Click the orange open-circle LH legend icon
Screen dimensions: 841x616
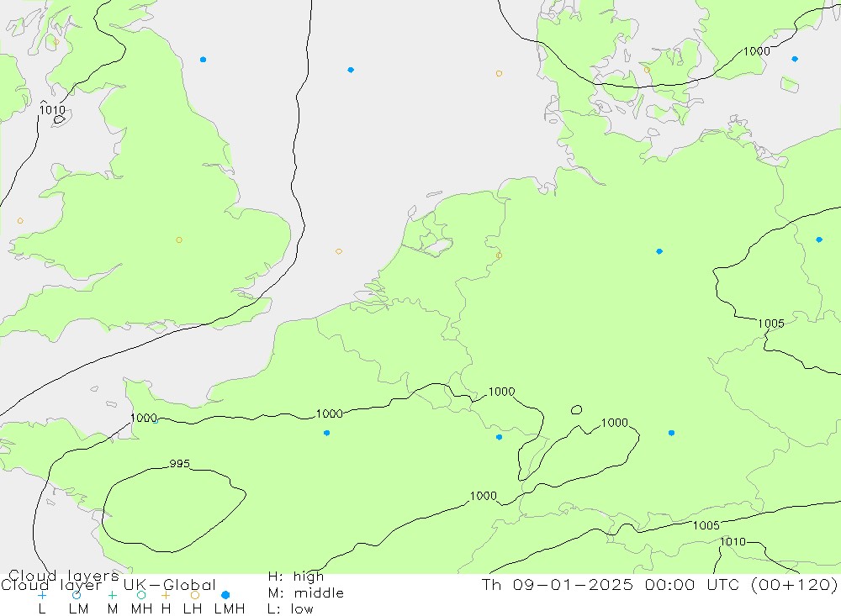click(195, 595)
